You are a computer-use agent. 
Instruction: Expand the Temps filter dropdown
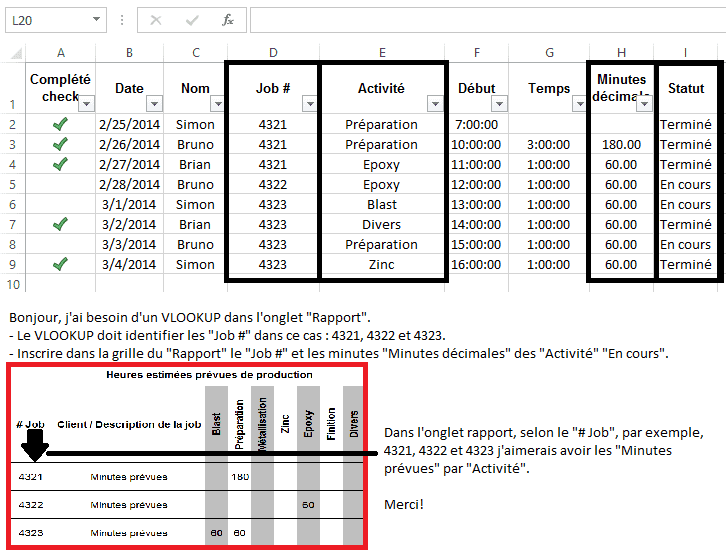click(x=578, y=104)
